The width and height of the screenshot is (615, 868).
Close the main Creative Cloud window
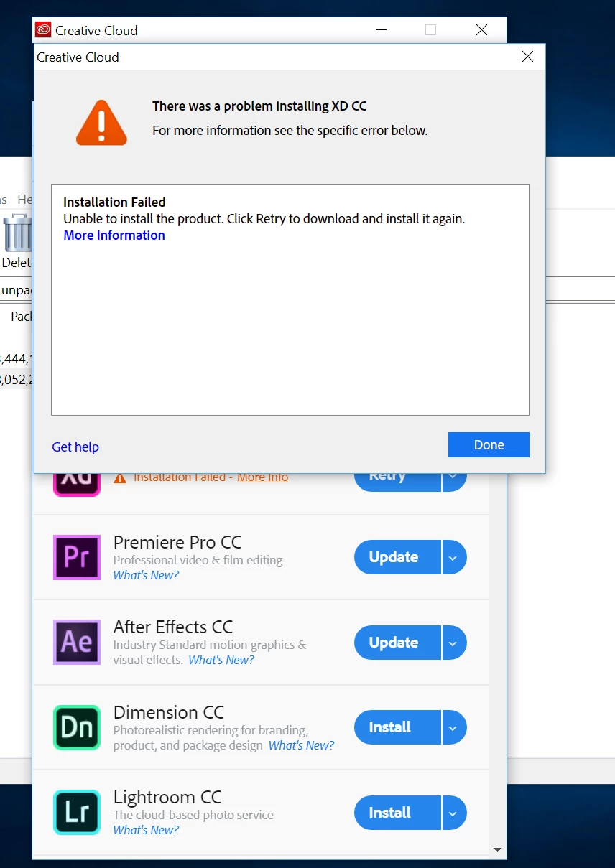coord(481,30)
